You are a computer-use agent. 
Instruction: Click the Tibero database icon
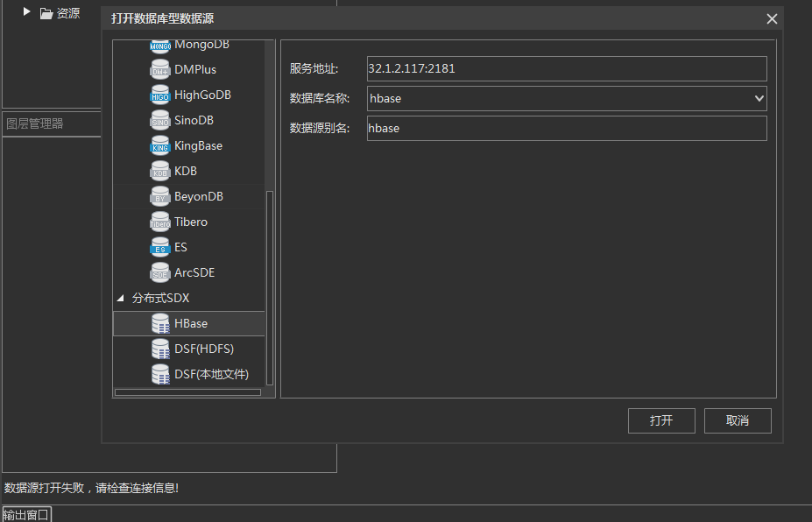tap(160, 222)
